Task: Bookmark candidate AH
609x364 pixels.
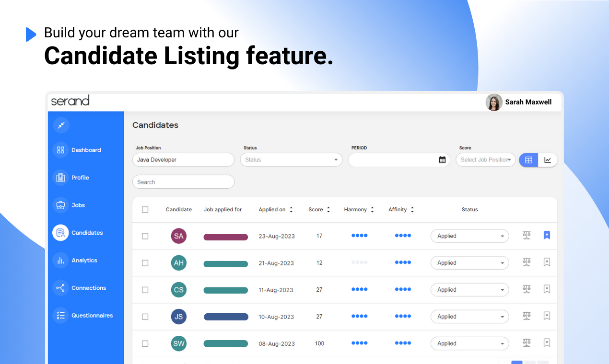Action: 547,262
